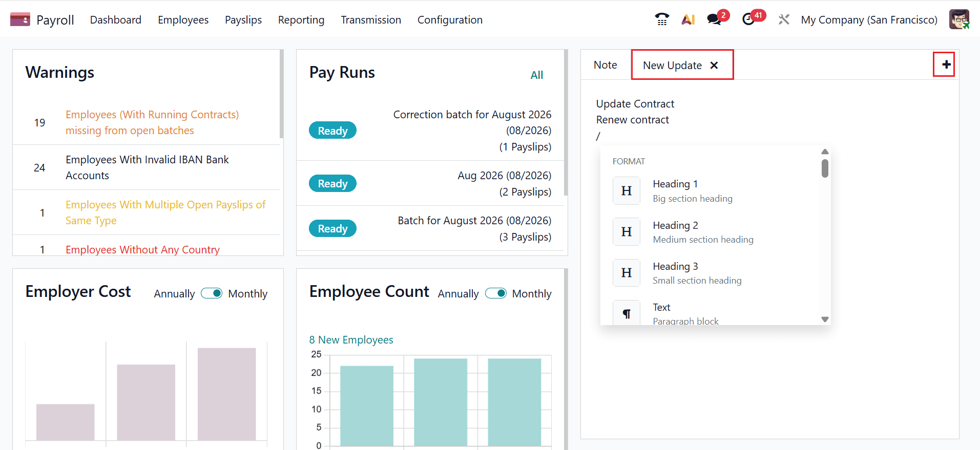Open the Payslips menu

tap(243, 19)
